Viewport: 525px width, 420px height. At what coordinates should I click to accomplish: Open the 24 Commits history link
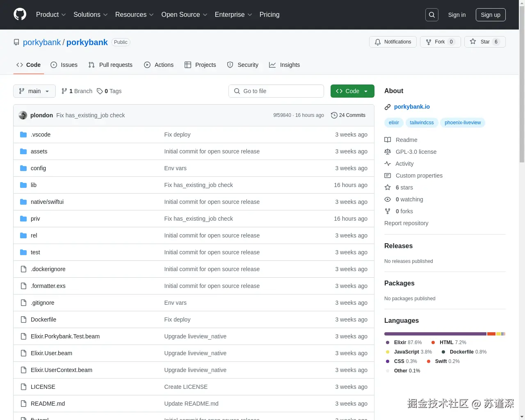point(348,115)
